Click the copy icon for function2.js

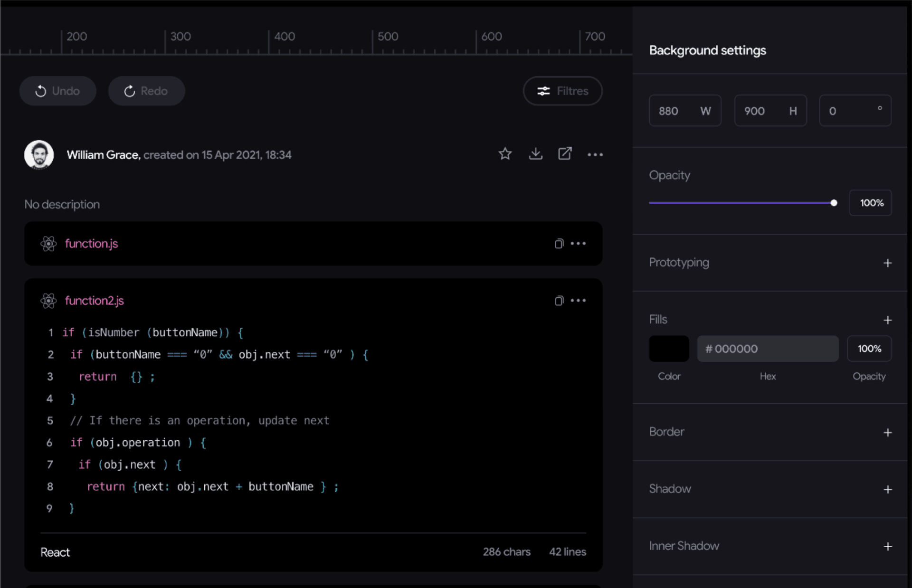[559, 300]
